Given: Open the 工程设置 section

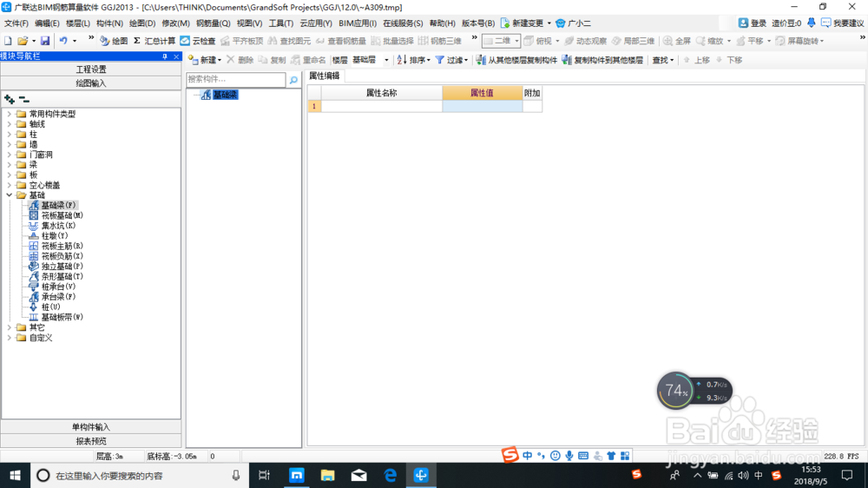Looking at the screenshot, I should [x=91, y=69].
